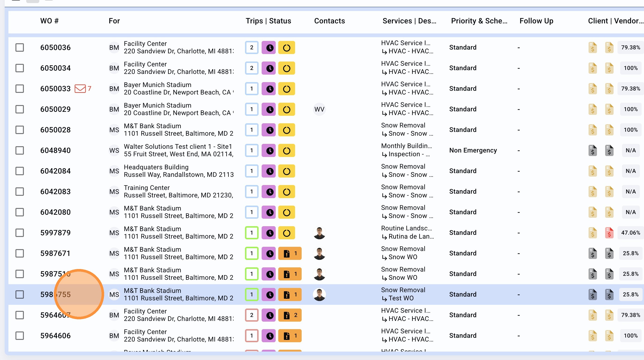
Task: Click the Follow Up column header
Action: click(536, 21)
